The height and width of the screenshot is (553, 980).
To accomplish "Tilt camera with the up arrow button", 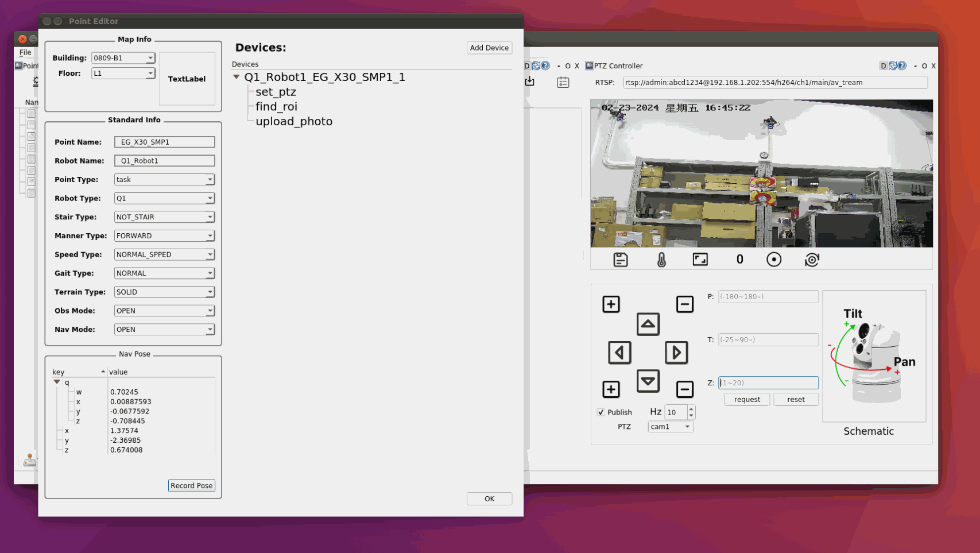I will [648, 324].
